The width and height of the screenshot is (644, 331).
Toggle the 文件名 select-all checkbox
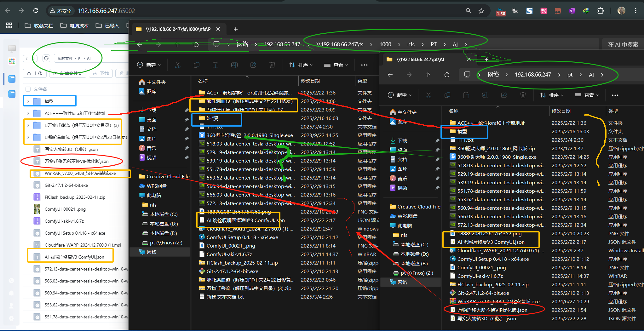click(28, 89)
